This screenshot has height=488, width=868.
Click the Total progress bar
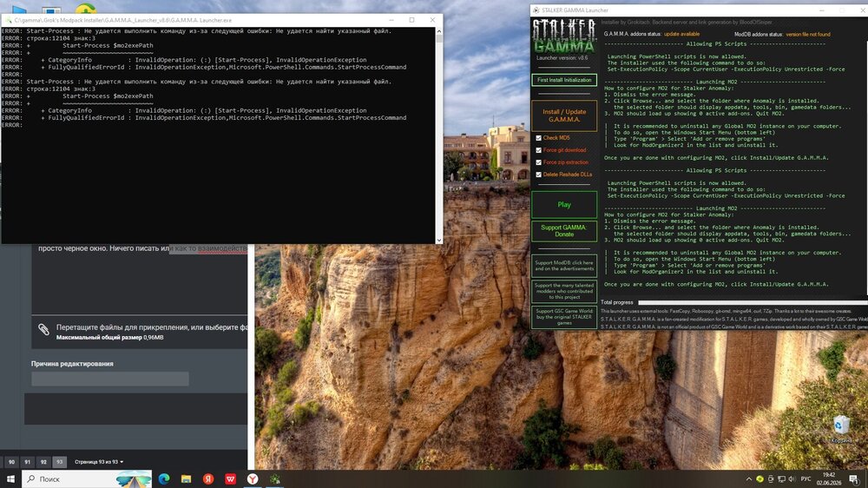coord(753,302)
